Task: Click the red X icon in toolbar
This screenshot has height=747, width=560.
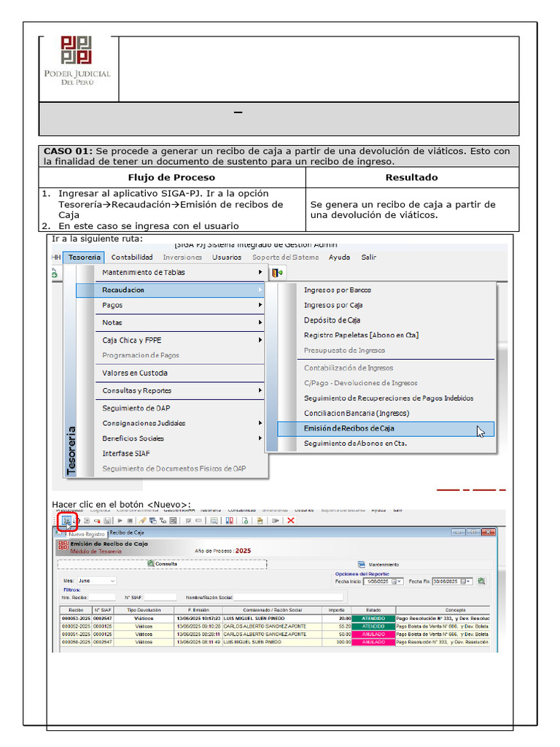Action: [x=291, y=521]
